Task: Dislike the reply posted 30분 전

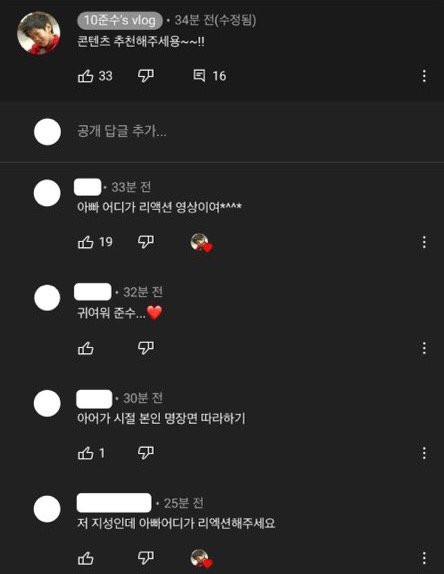Action: 146,453
